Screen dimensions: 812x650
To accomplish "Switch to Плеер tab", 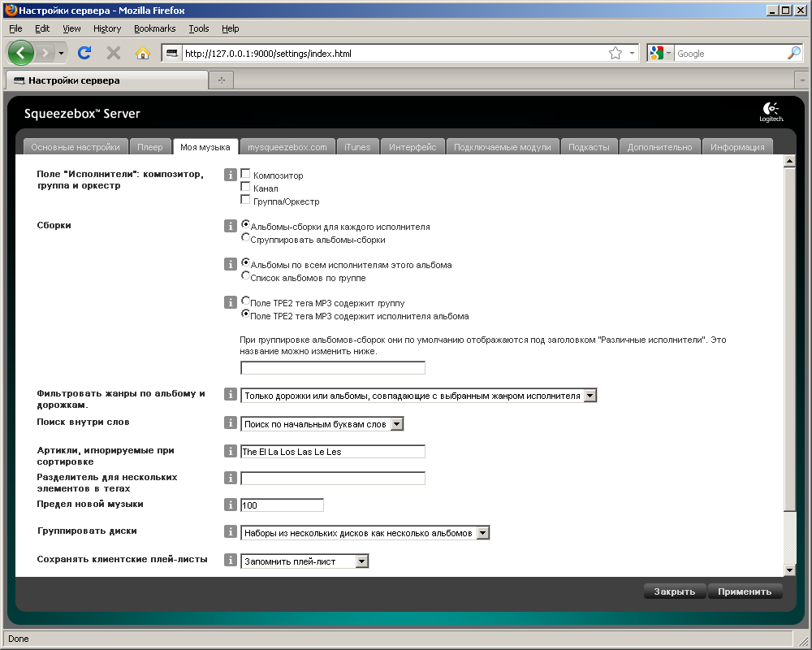I will tap(150, 147).
